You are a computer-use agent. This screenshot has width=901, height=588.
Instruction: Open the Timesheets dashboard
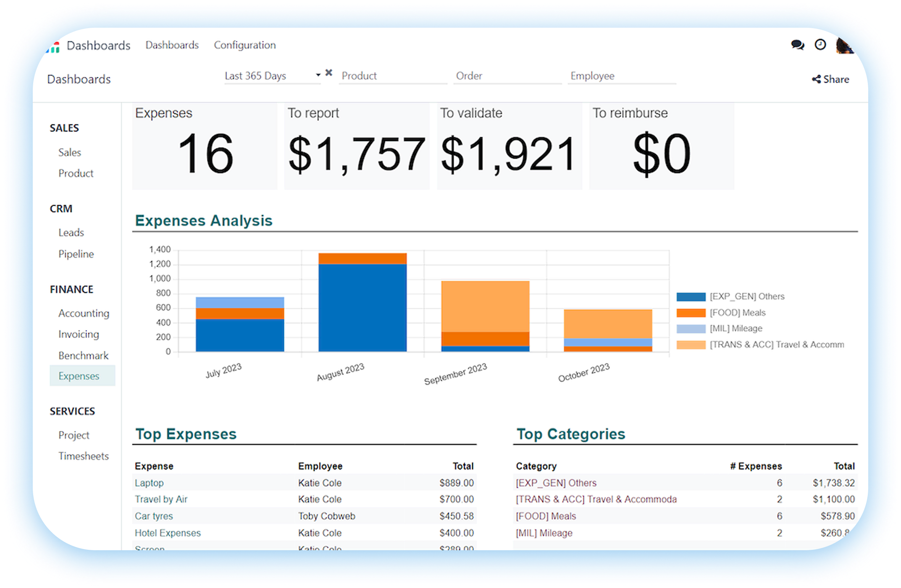pos(83,456)
